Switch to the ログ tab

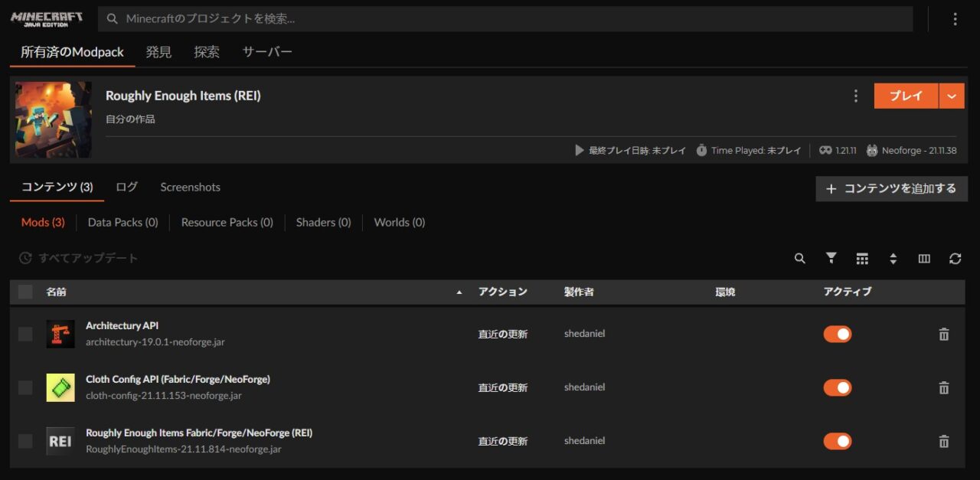[126, 187]
